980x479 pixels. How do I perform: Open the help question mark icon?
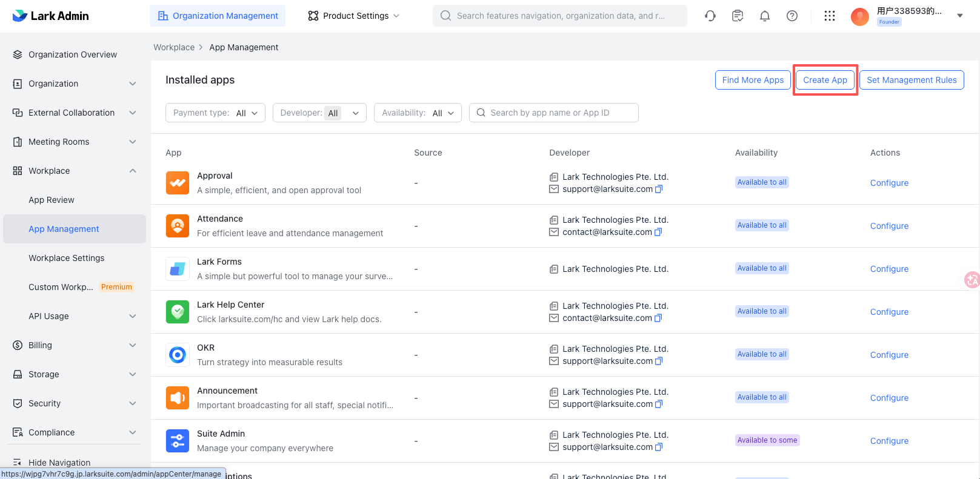792,16
